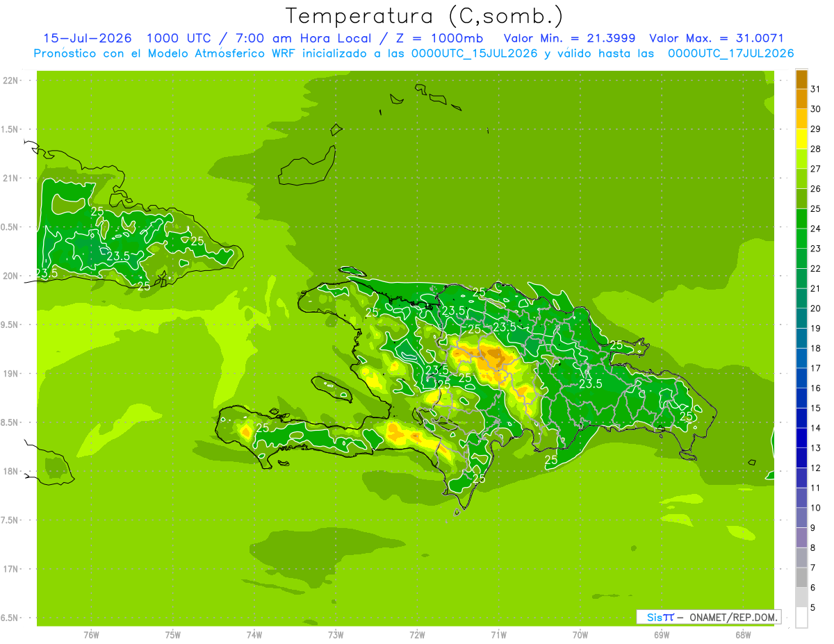This screenshot has width=834, height=644.
Task: Select "Valor Min. = 21.3999" value
Action: [569, 38]
